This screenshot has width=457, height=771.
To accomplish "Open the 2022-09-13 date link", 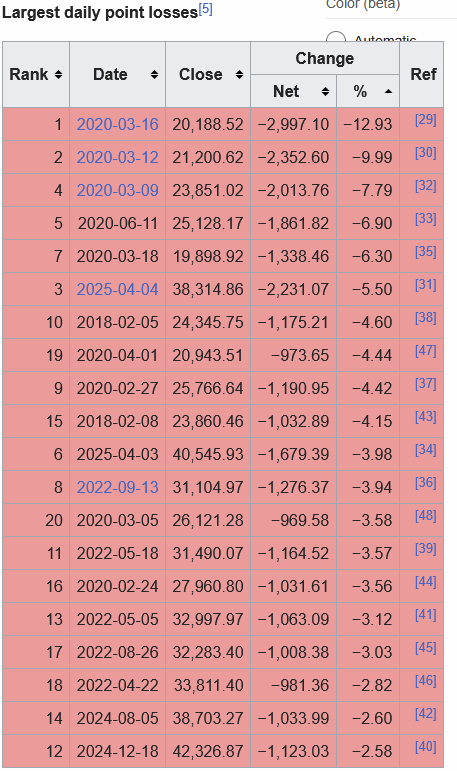I will tap(118, 487).
